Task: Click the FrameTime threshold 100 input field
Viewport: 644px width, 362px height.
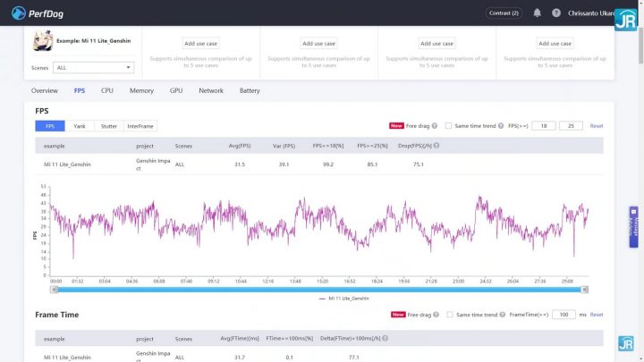Action: pos(563,315)
